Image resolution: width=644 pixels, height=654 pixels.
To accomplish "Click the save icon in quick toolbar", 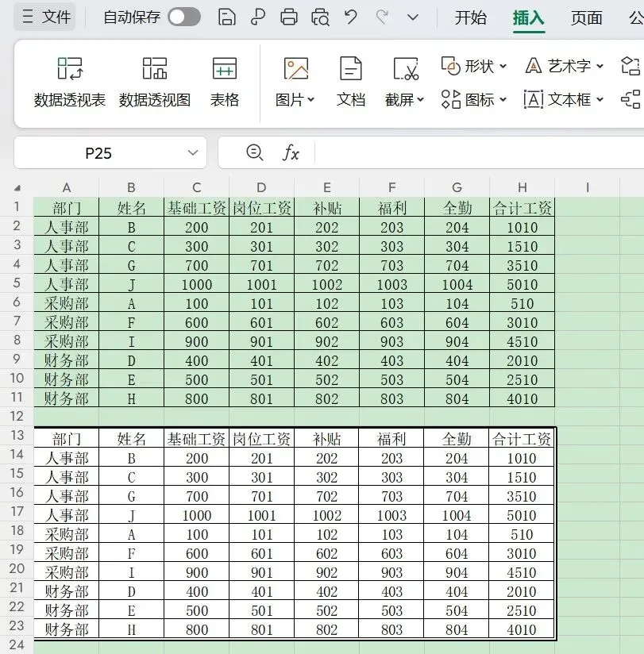I will (226, 17).
